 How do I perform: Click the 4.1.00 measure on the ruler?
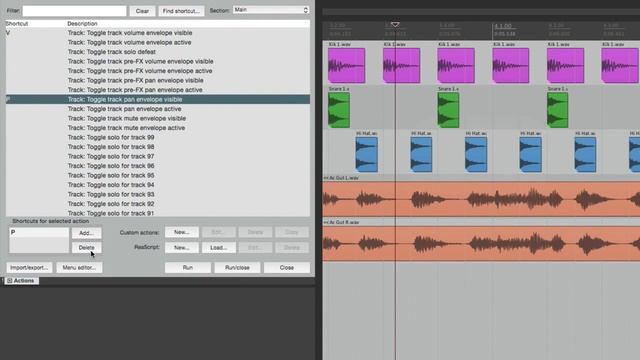pyautogui.click(x=503, y=26)
